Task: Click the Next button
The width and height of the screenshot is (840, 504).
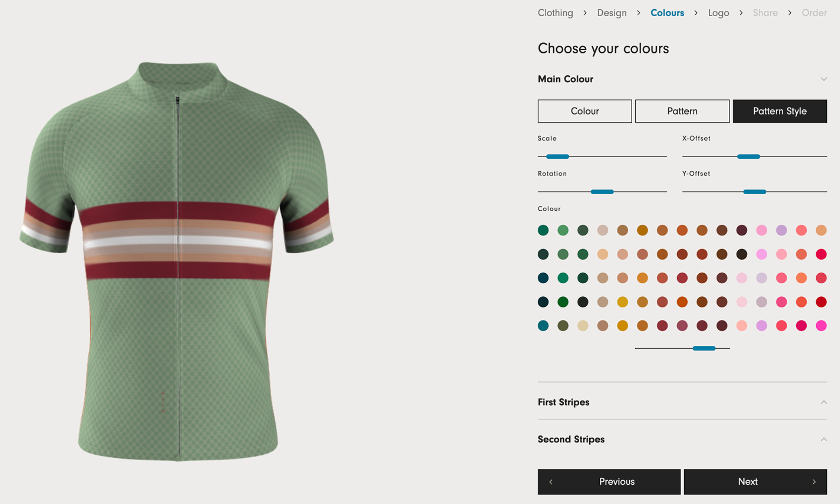Action: tap(755, 482)
